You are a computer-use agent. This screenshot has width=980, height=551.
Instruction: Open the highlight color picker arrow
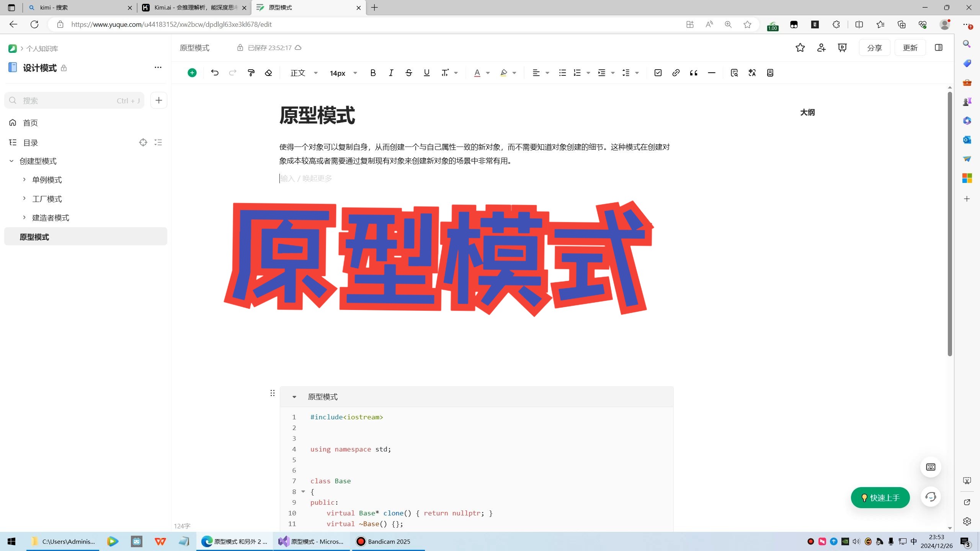514,73
